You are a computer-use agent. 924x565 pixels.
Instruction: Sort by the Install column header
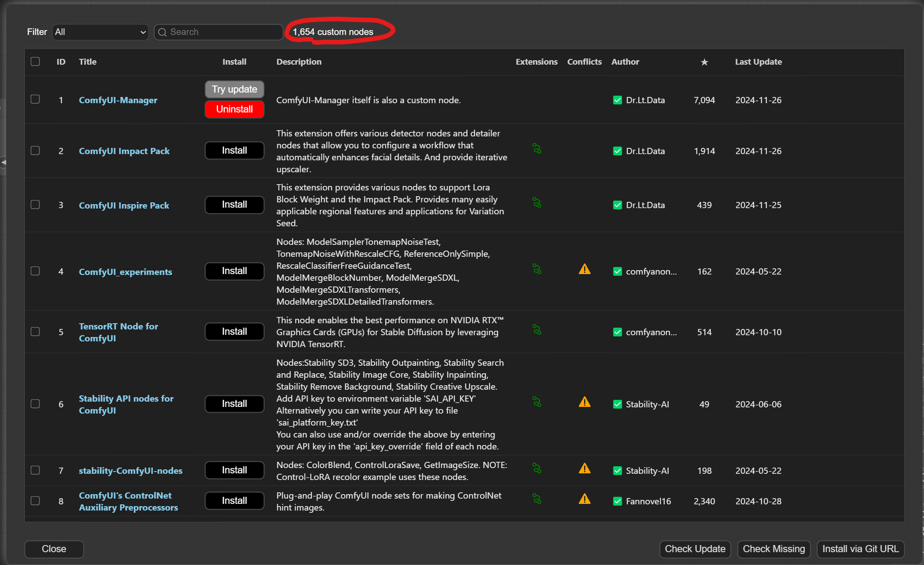pos(234,62)
